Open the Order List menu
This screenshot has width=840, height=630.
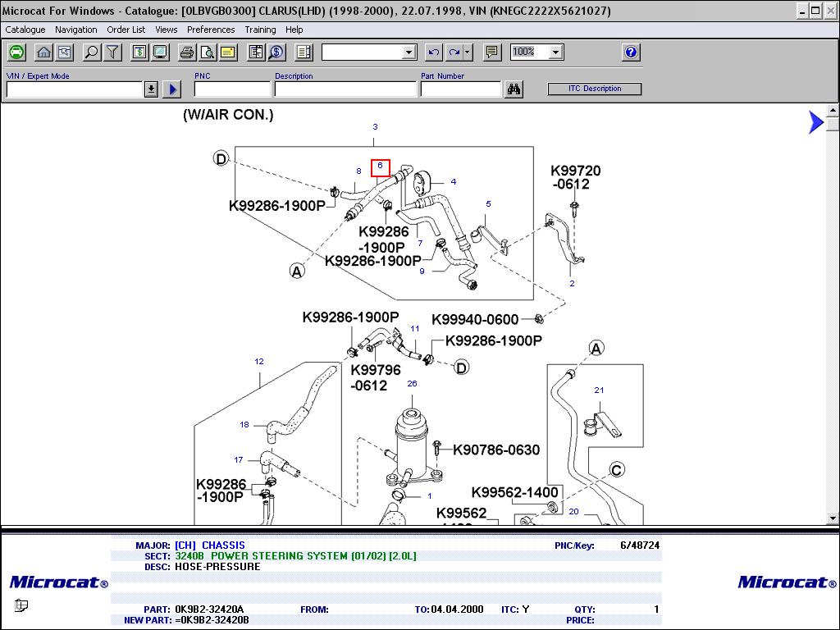click(x=126, y=30)
